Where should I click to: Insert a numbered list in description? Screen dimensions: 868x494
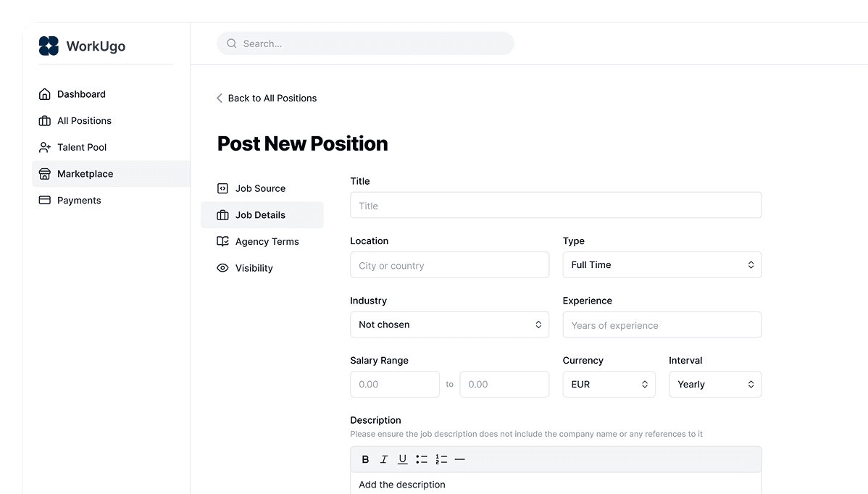[x=441, y=459]
